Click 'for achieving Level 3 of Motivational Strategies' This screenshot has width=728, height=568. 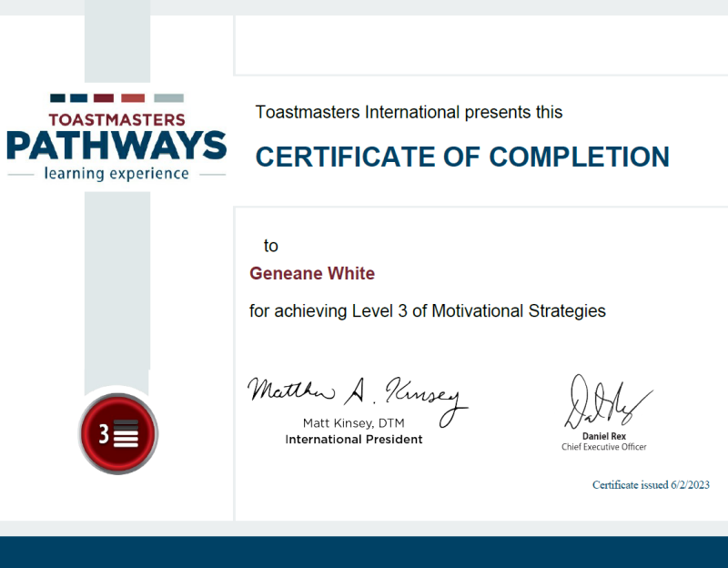pos(427,311)
